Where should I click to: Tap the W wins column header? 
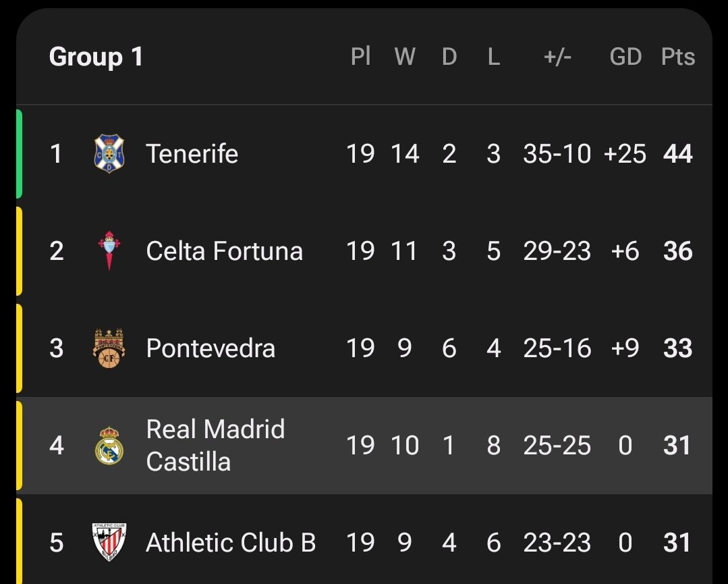pos(405,57)
